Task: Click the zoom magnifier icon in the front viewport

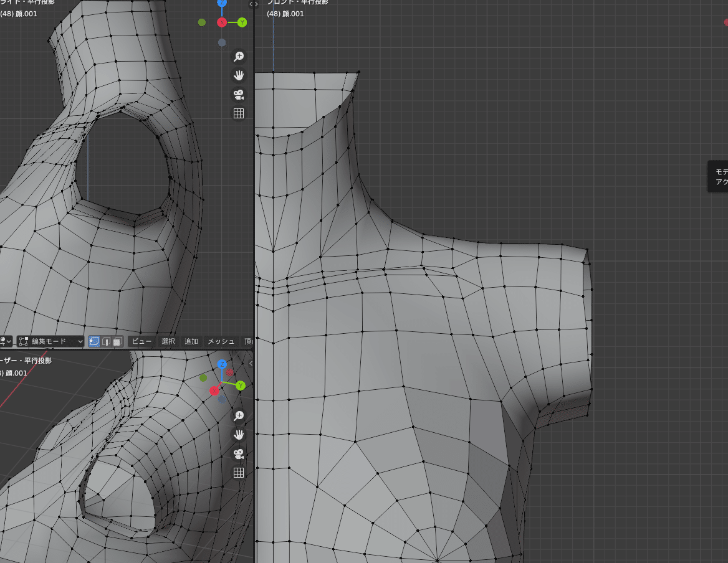Action: click(x=239, y=56)
